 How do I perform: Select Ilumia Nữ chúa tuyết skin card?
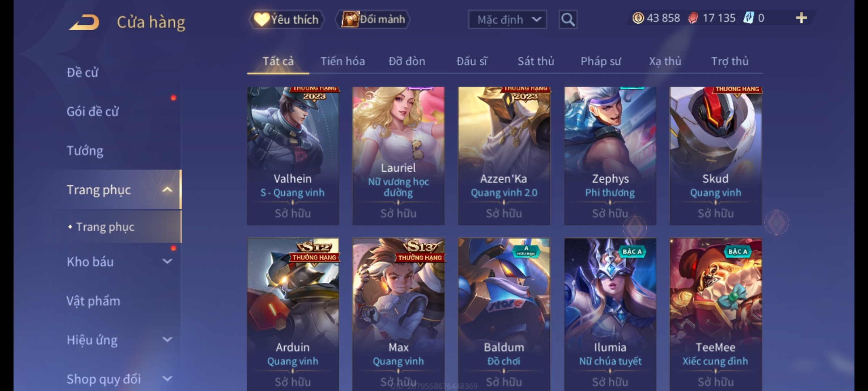point(610,314)
